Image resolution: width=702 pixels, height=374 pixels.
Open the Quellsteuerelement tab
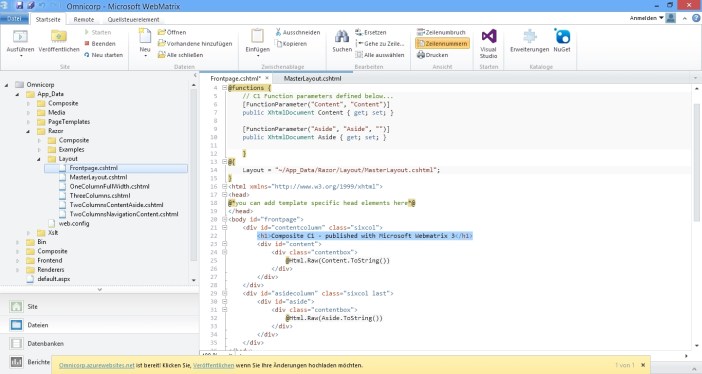pyautogui.click(x=133, y=19)
